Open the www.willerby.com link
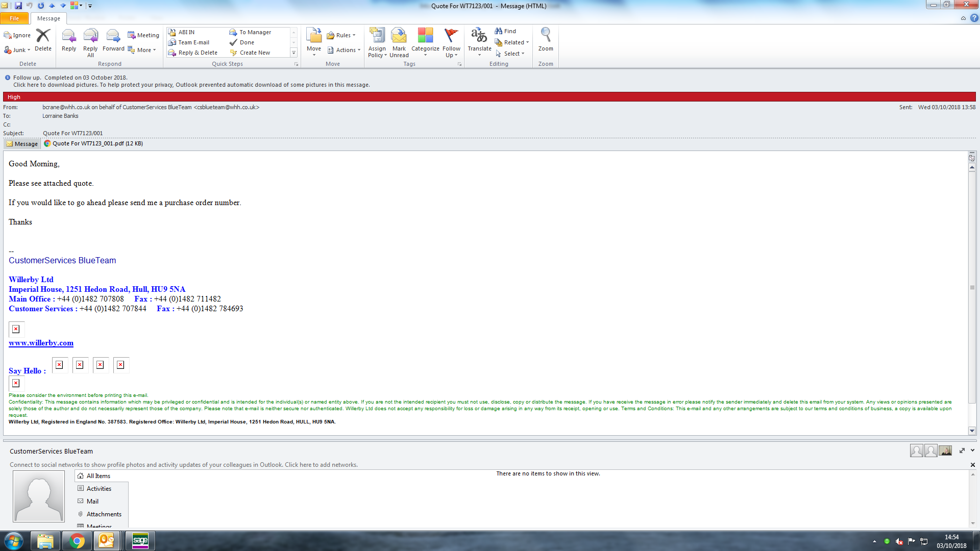Viewport: 980px width, 551px height. [x=41, y=343]
